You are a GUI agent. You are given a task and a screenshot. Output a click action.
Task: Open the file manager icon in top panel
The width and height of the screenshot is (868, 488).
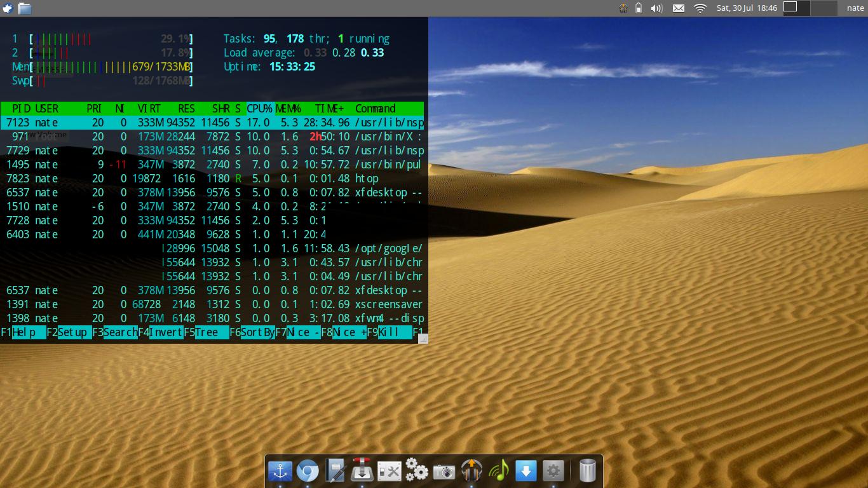pos(24,8)
